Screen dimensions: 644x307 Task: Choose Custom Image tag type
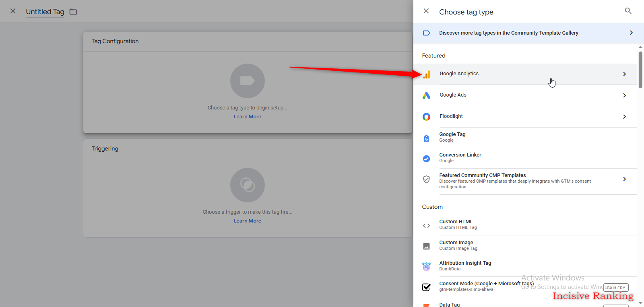525,246
